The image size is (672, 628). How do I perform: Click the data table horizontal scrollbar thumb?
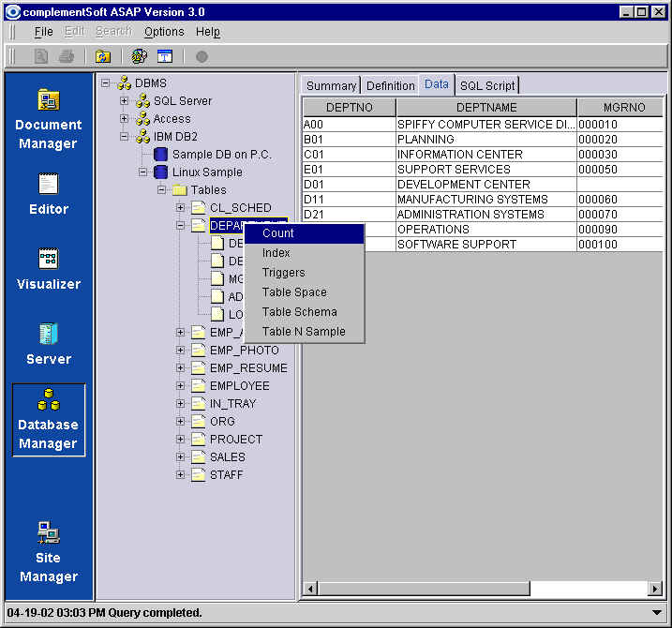pos(424,589)
